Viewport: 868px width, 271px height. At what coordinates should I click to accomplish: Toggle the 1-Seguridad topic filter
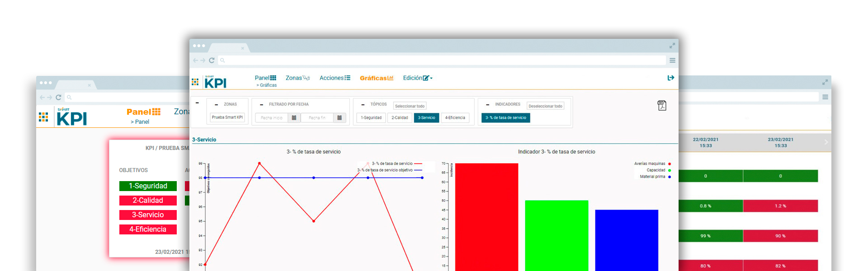click(371, 118)
